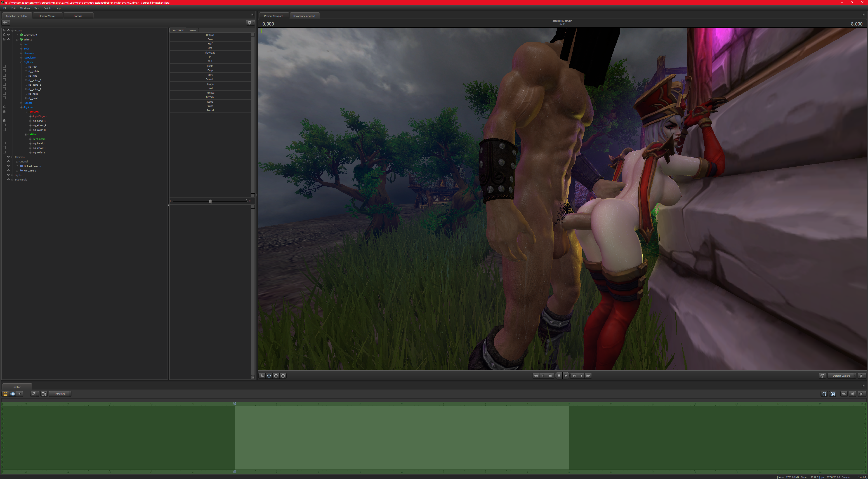Jump to first frame with rewind button
The height and width of the screenshot is (479, 868).
coord(536,376)
